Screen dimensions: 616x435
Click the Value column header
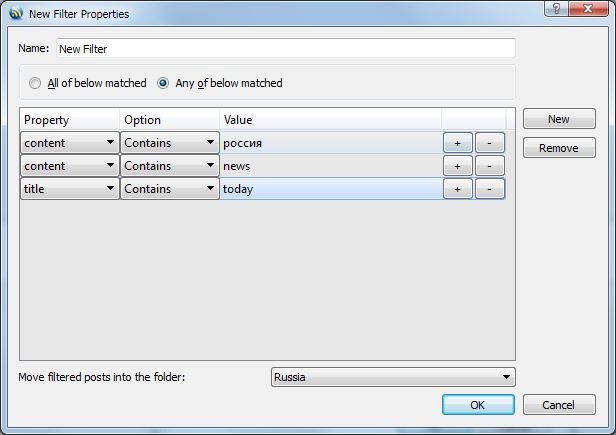[330, 120]
